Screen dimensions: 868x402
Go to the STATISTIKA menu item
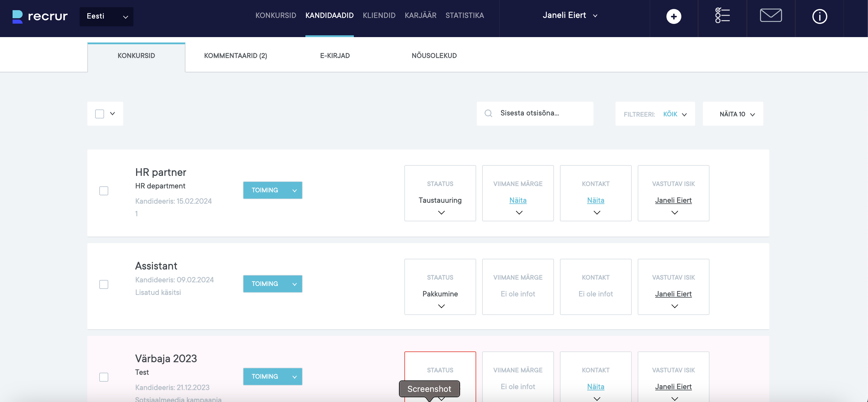point(464,16)
